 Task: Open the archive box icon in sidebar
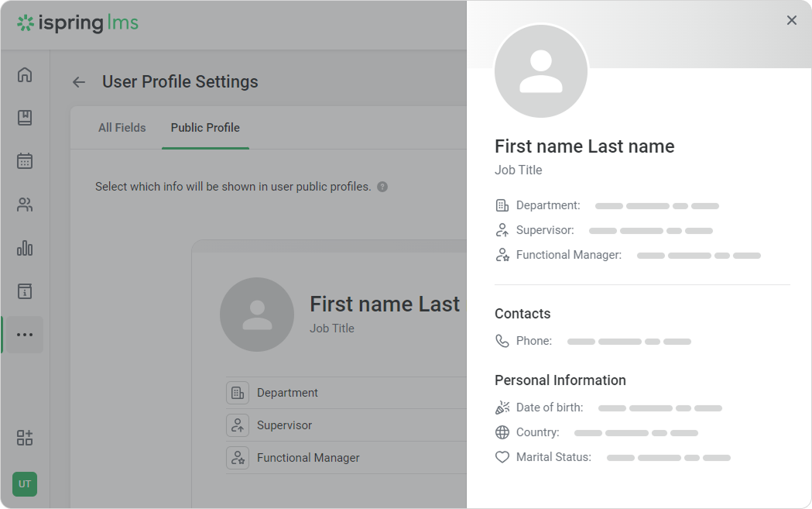click(25, 291)
